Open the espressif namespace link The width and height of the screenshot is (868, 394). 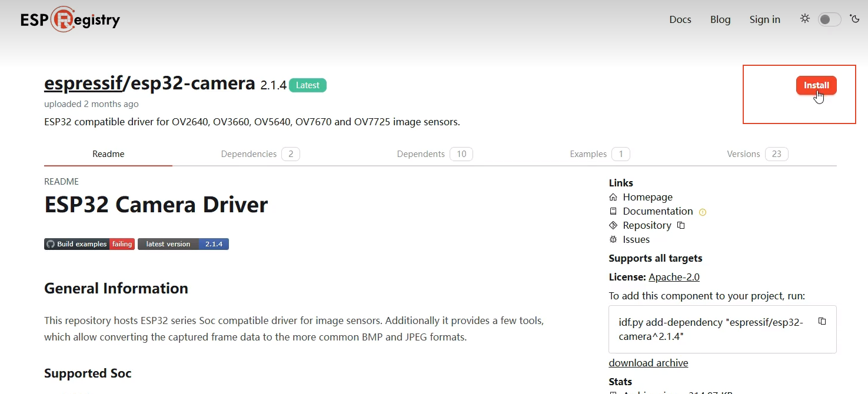83,84
